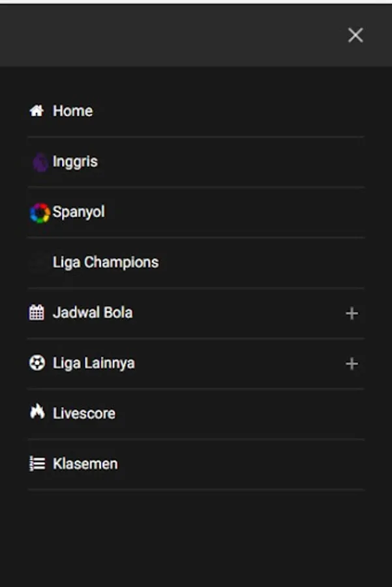Click the faint logo beside Liga Champions
The width and height of the screenshot is (392, 587).
(x=38, y=263)
